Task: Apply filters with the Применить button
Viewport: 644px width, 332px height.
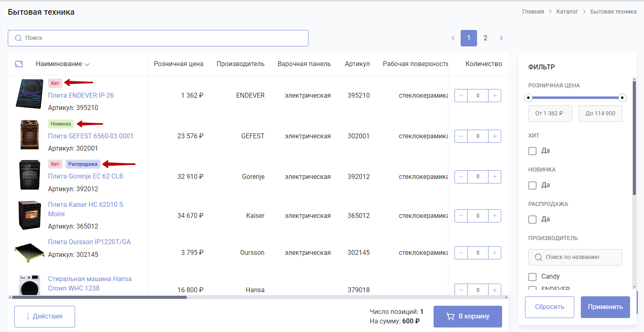Action: click(x=605, y=307)
